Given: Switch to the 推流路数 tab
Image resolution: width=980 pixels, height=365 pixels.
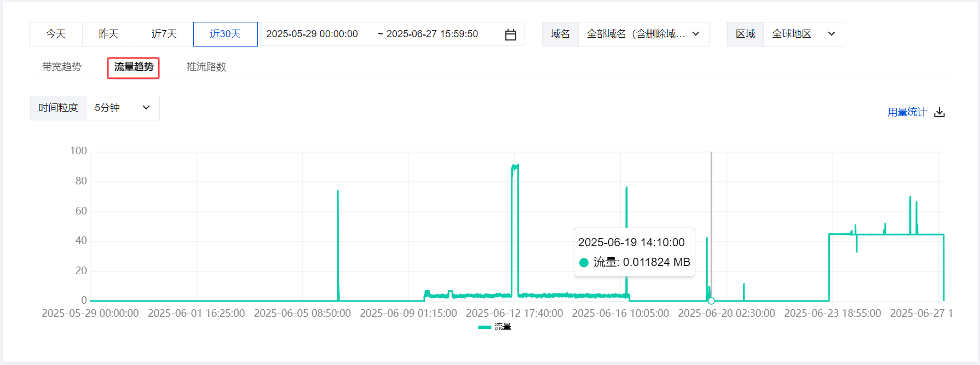Looking at the screenshot, I should (x=206, y=67).
